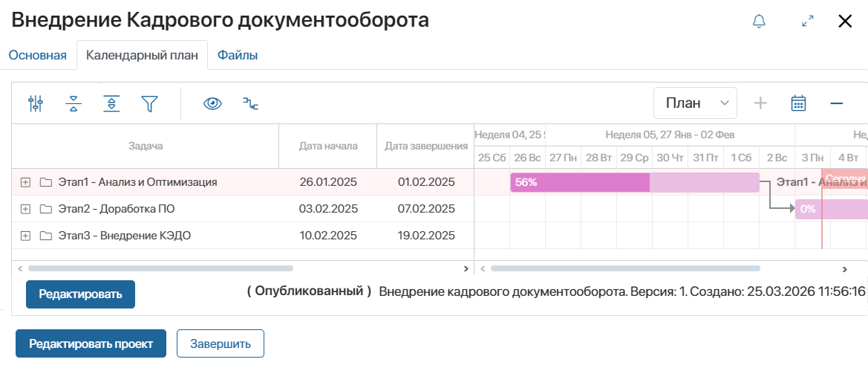Expand all tasks toolbar icon
The image size is (868, 365).
(111, 103)
